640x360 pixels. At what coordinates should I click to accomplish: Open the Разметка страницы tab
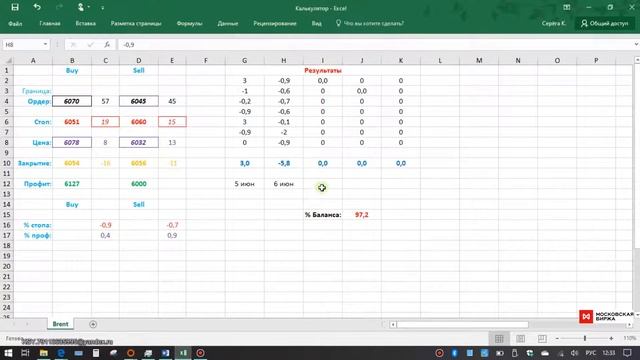coord(136,23)
